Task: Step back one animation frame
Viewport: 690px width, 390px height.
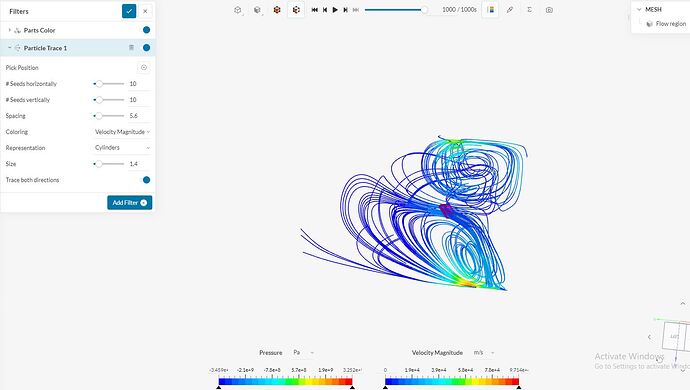Action: 325,10
